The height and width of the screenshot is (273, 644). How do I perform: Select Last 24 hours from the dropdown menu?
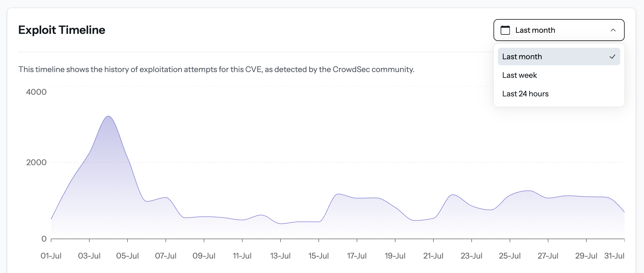coord(525,94)
